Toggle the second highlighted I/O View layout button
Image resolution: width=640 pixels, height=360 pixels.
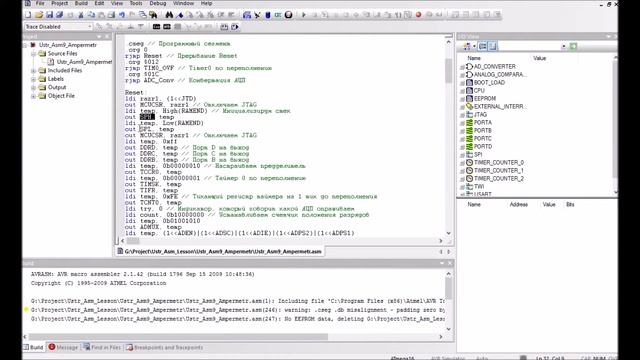493,47
